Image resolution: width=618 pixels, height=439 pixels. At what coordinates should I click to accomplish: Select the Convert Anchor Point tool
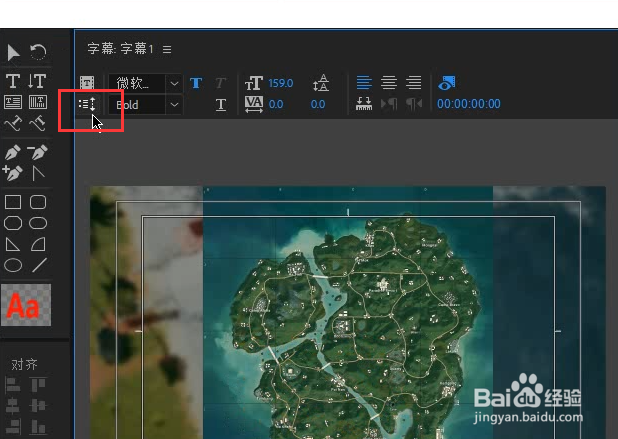(x=38, y=173)
